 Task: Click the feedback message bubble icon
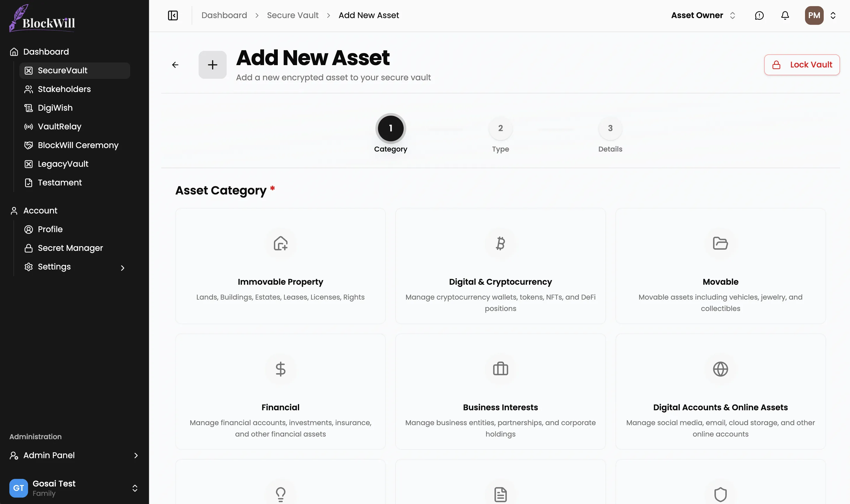[x=759, y=16]
